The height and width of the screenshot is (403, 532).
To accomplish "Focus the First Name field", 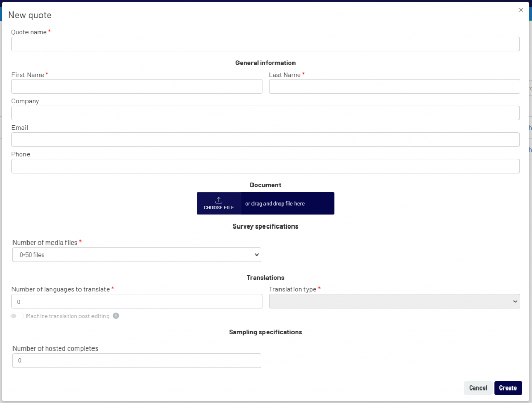I will point(137,87).
